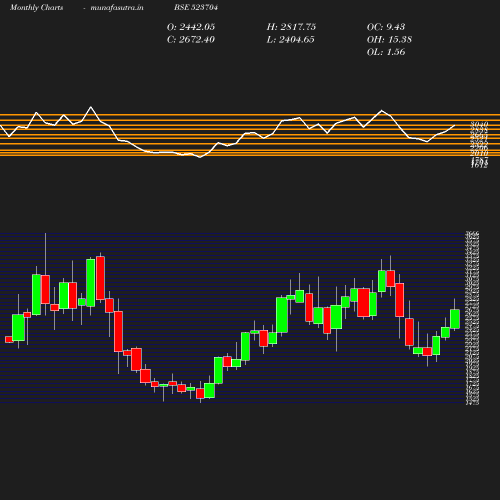The width and height of the screenshot is (500, 500).
Task: Click the highest peak of white line chart
Action: pyautogui.click(x=91, y=107)
